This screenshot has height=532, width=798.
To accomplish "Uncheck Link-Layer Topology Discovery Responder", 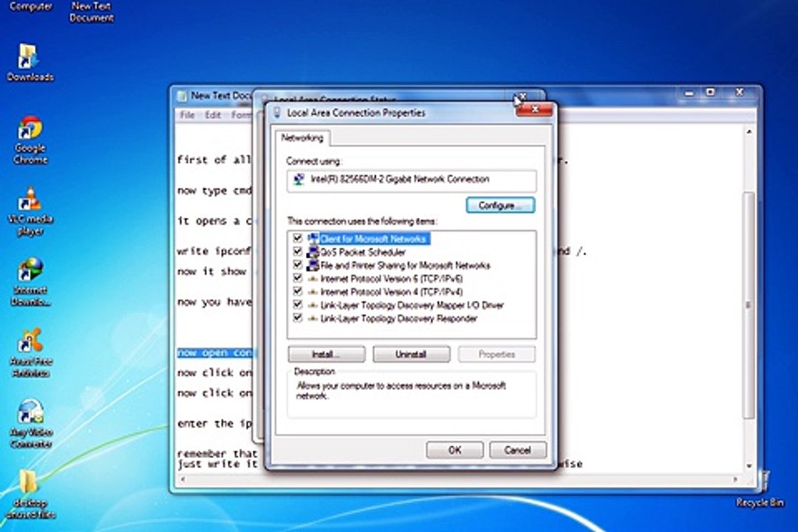I will (x=298, y=318).
